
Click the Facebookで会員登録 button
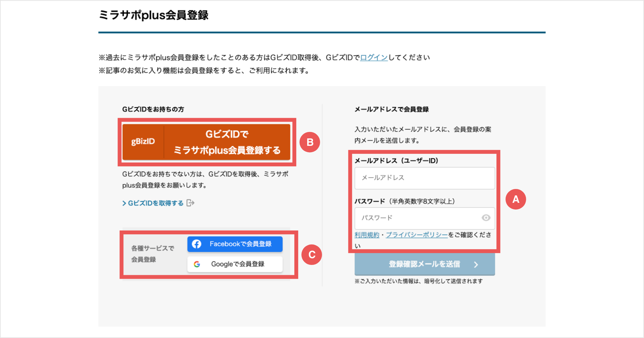coord(235,244)
